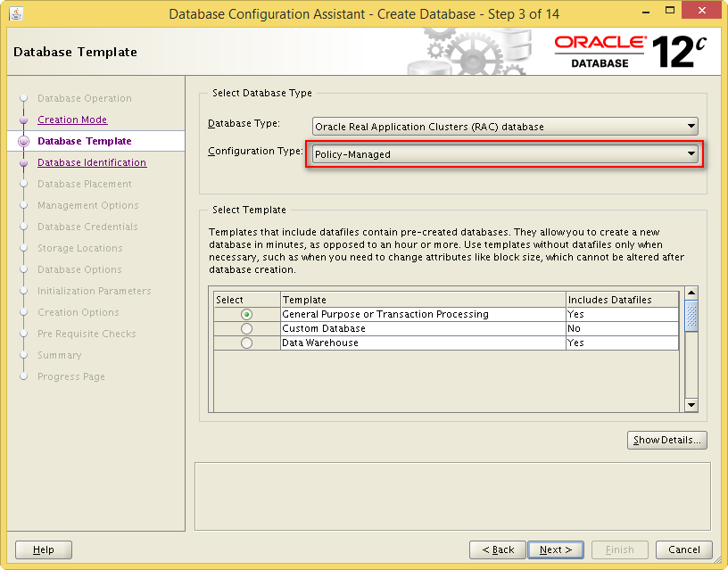This screenshot has height=570, width=728.
Task: Click the Help button
Action: point(44,549)
